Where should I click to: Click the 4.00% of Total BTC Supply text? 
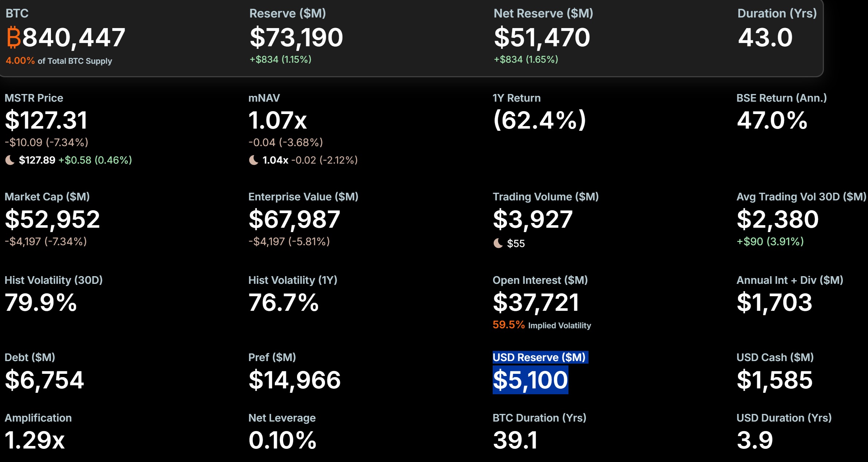pyautogui.click(x=59, y=61)
